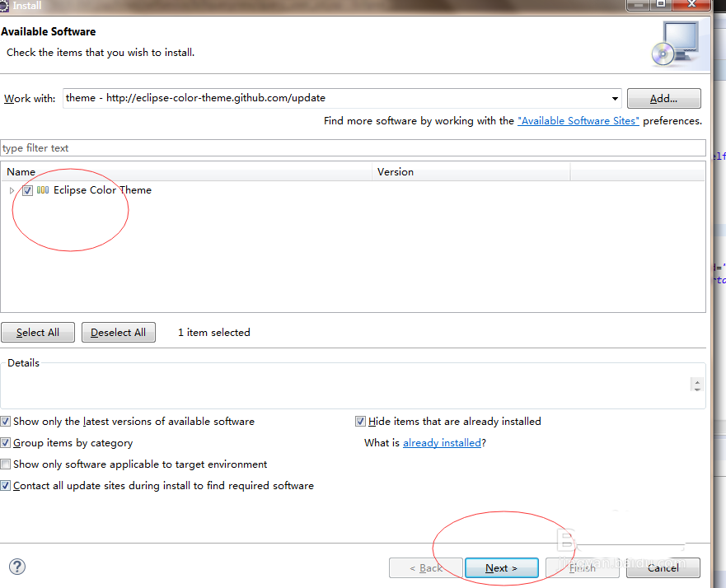726x588 pixels.
Task: Toggle Hide items that are already installed
Action: coord(360,422)
